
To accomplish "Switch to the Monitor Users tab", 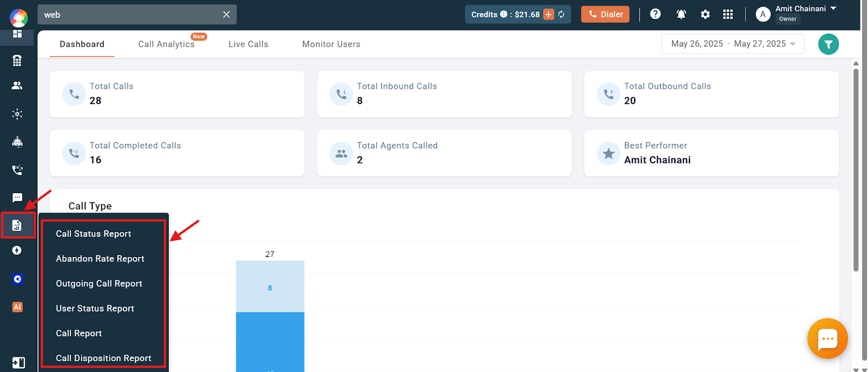I will point(331,44).
